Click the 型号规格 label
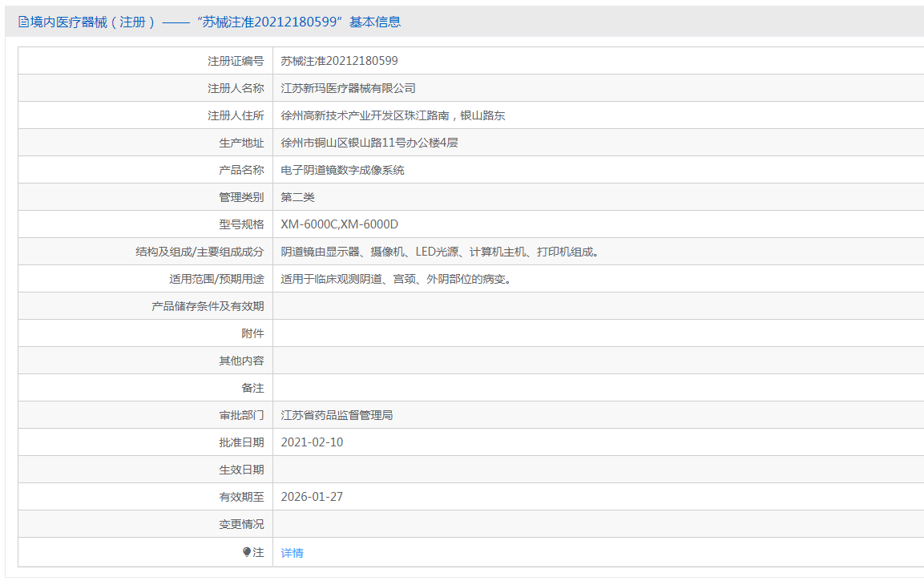This screenshot has width=924, height=585. (x=241, y=224)
